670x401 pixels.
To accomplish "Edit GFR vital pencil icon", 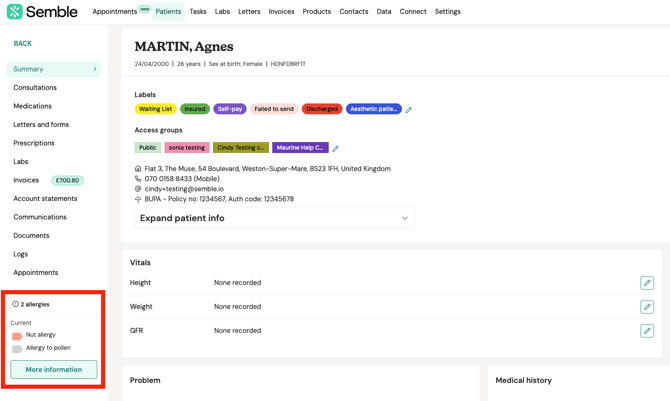I will pyautogui.click(x=647, y=330).
